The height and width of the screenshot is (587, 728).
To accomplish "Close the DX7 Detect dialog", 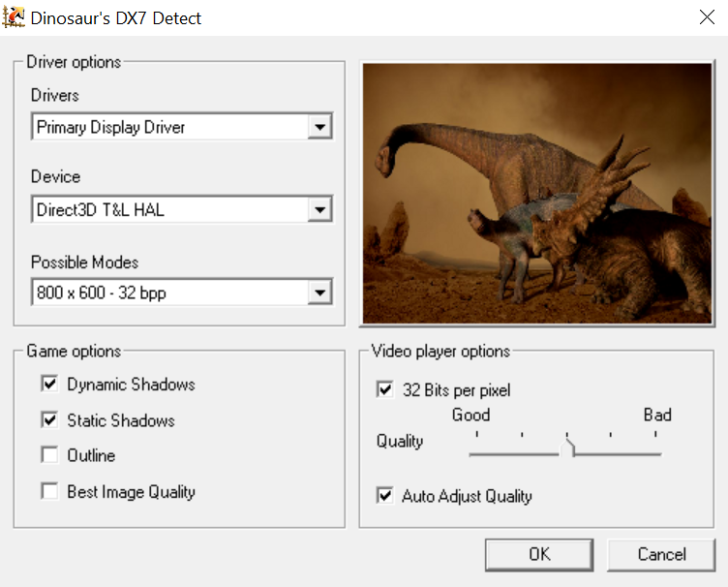I will pos(707,17).
